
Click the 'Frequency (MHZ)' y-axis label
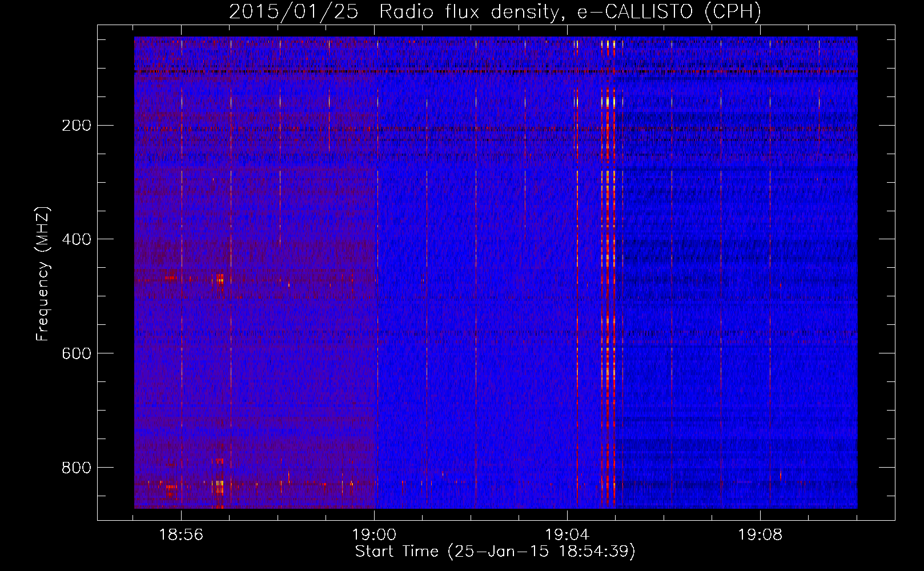[x=42, y=274]
